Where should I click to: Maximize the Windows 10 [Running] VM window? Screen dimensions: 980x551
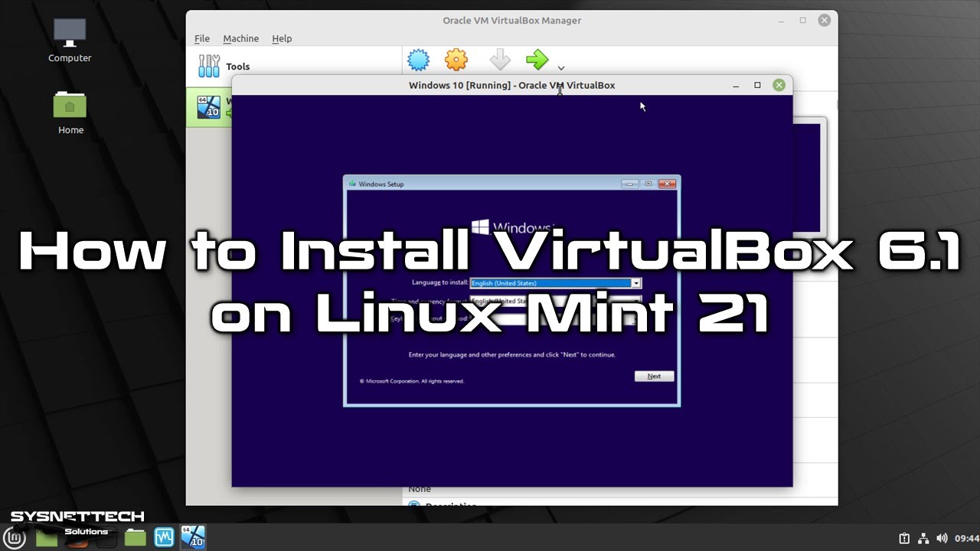tap(757, 85)
